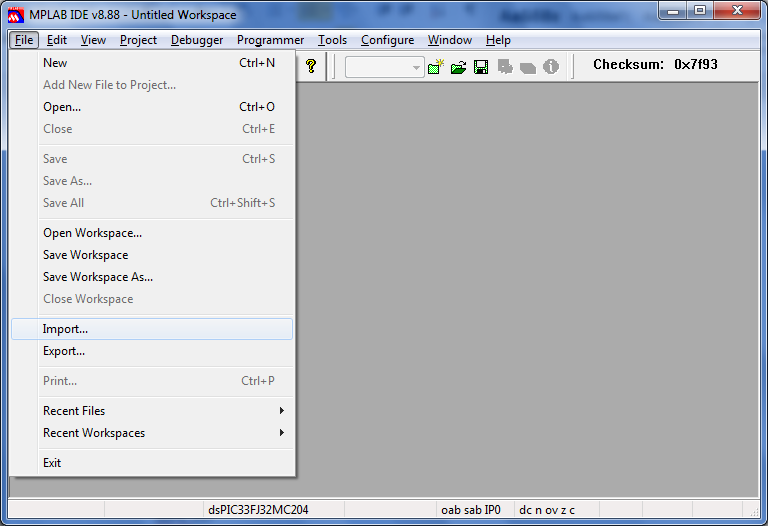Expand the Recent Files submenu

[152, 410]
